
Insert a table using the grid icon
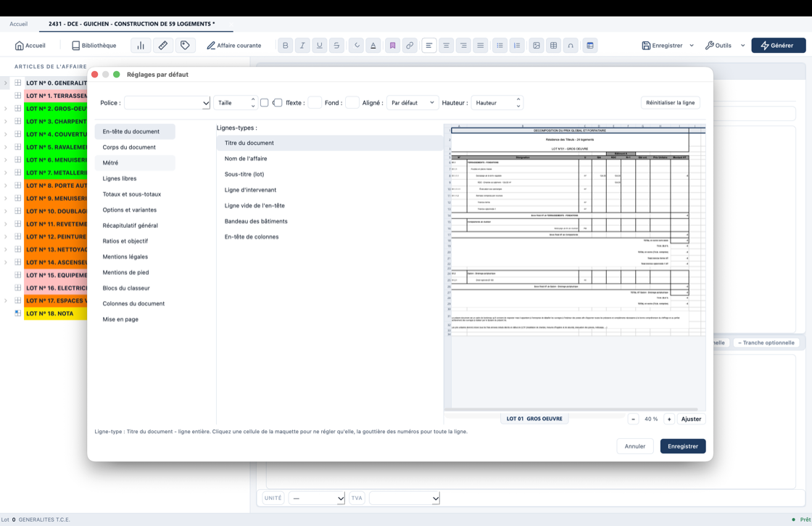point(554,46)
